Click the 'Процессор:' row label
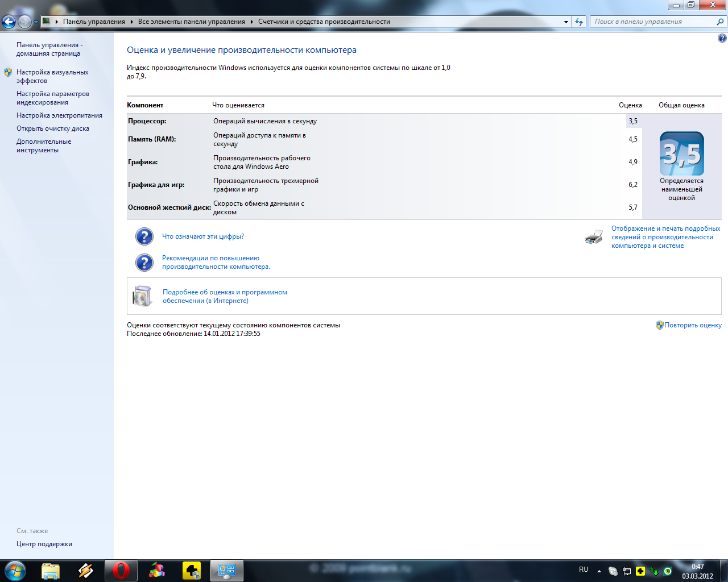728x582 pixels. click(147, 121)
